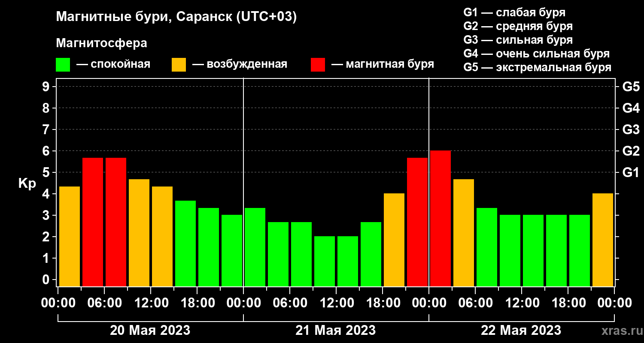The width and height of the screenshot is (644, 343).
Task: Click the yellow bar for 20 Мая 09:00–12:00
Action: coord(139,233)
